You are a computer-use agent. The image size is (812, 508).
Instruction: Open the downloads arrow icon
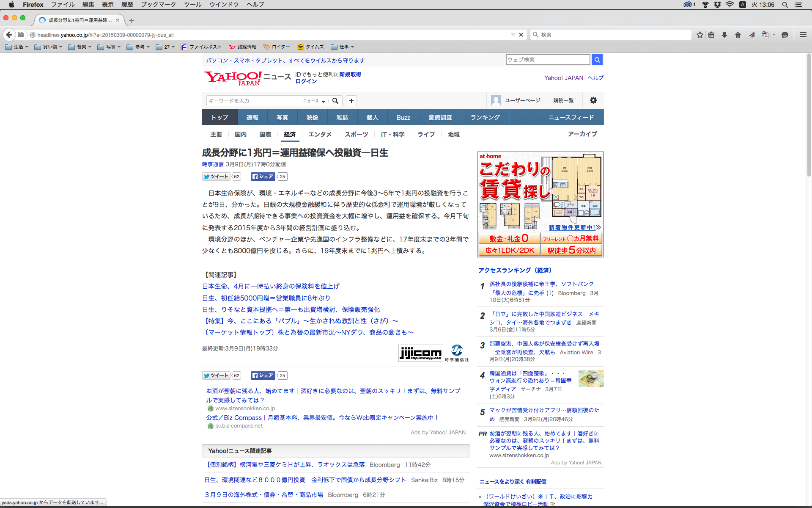click(724, 35)
